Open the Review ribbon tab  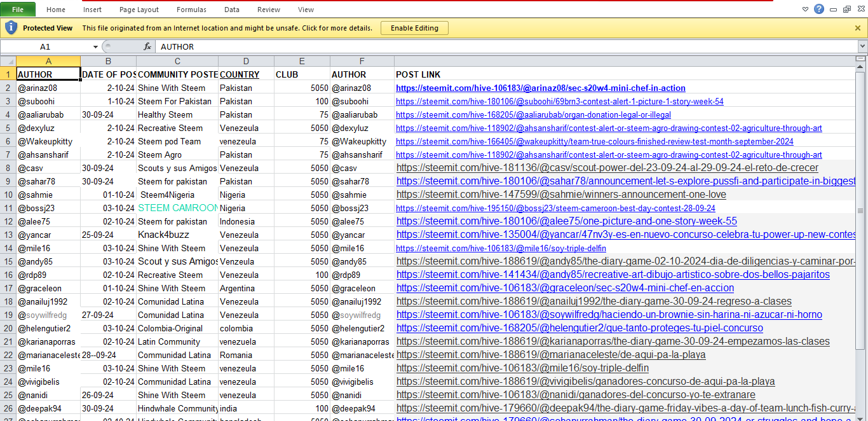[x=269, y=10]
